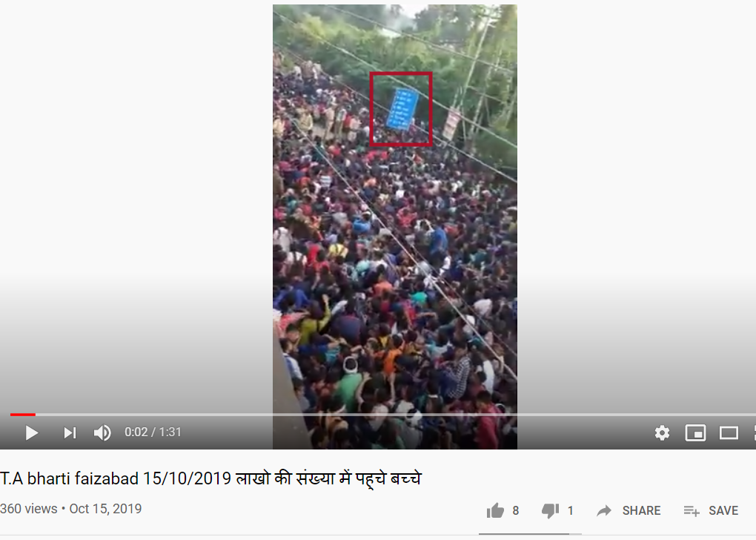
Task: Open the player settings gear menu
Action: click(662, 432)
